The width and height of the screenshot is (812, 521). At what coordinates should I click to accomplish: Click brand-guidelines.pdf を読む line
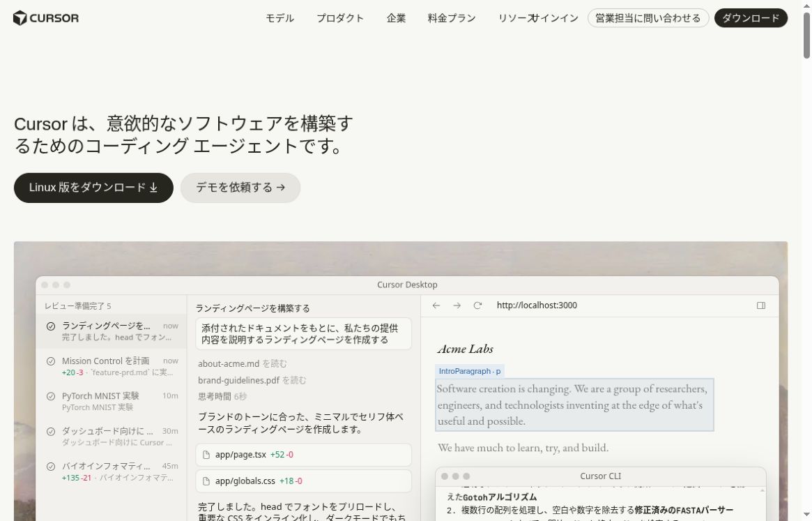252,381
